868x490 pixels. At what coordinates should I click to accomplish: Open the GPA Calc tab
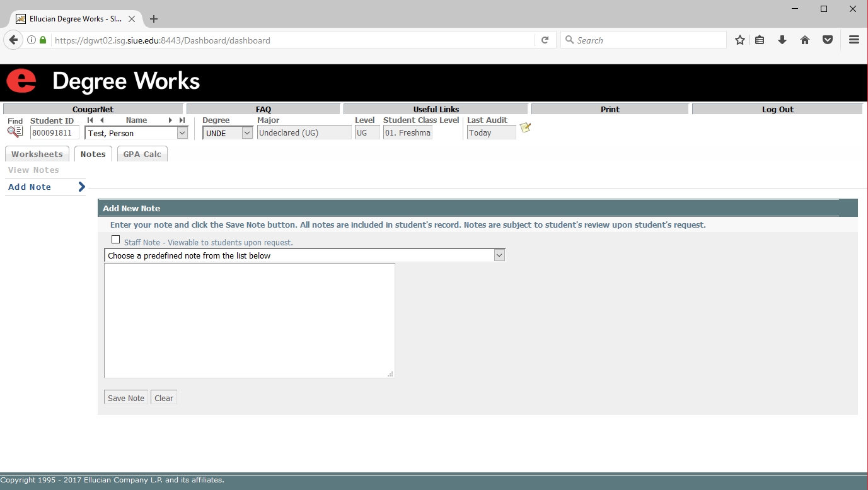coord(142,155)
